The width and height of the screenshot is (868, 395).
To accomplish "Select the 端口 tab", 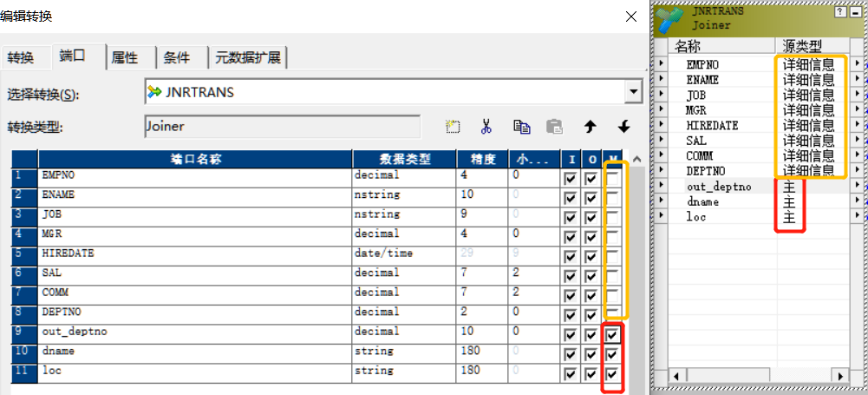I will click(73, 56).
